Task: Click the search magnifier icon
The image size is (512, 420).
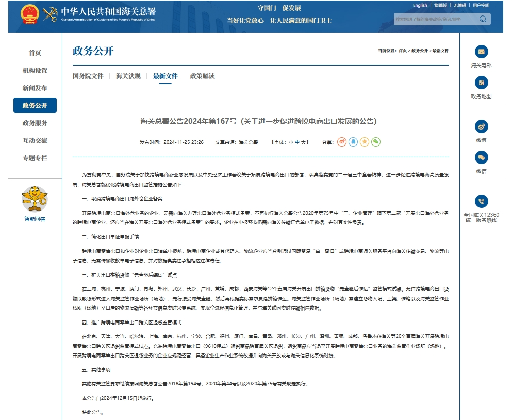Action: pyautogui.click(x=483, y=19)
